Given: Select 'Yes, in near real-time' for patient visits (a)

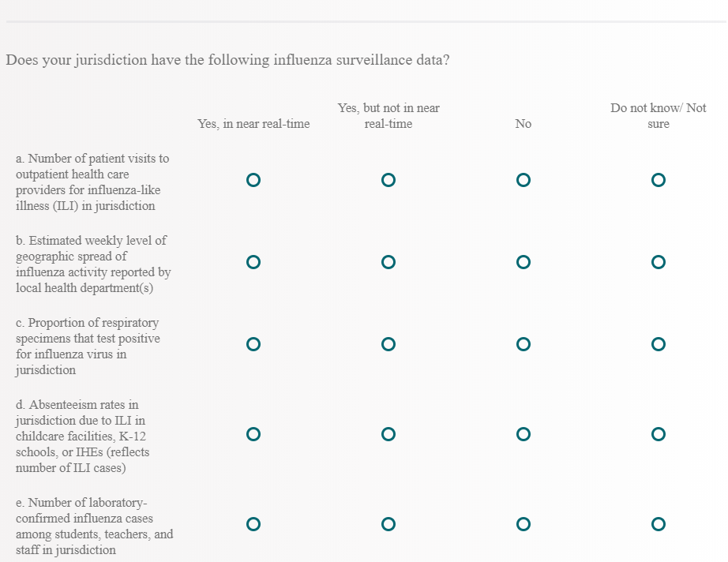Looking at the screenshot, I should [x=253, y=181].
